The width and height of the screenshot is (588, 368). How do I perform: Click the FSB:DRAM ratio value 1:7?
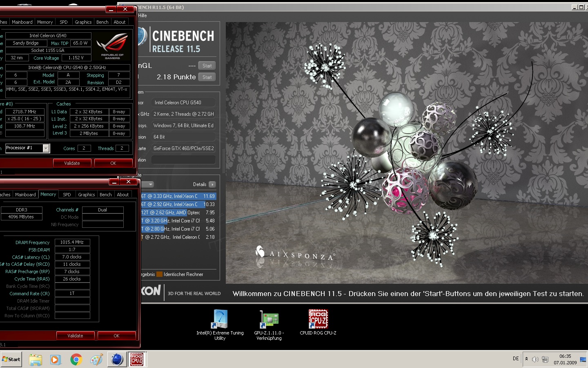point(72,249)
